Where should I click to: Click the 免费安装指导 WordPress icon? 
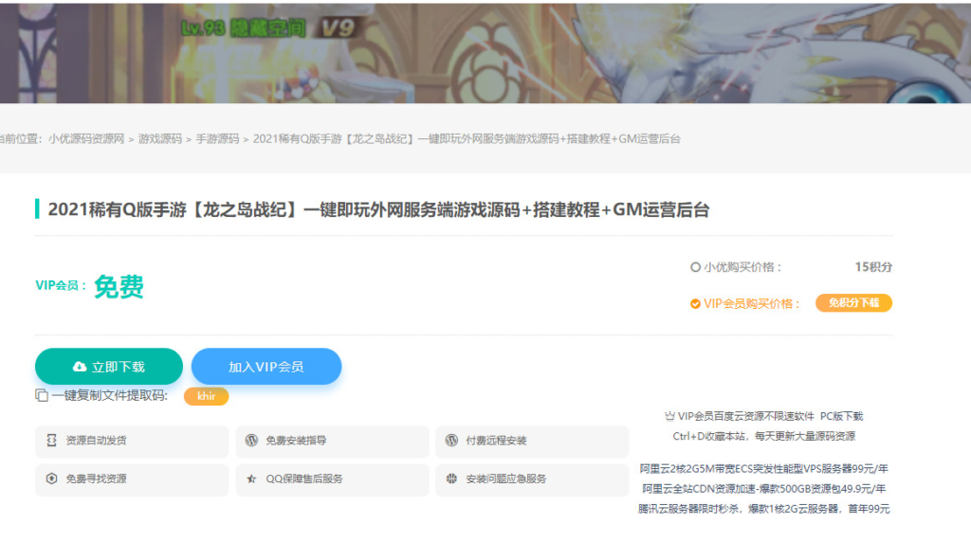pyautogui.click(x=251, y=440)
